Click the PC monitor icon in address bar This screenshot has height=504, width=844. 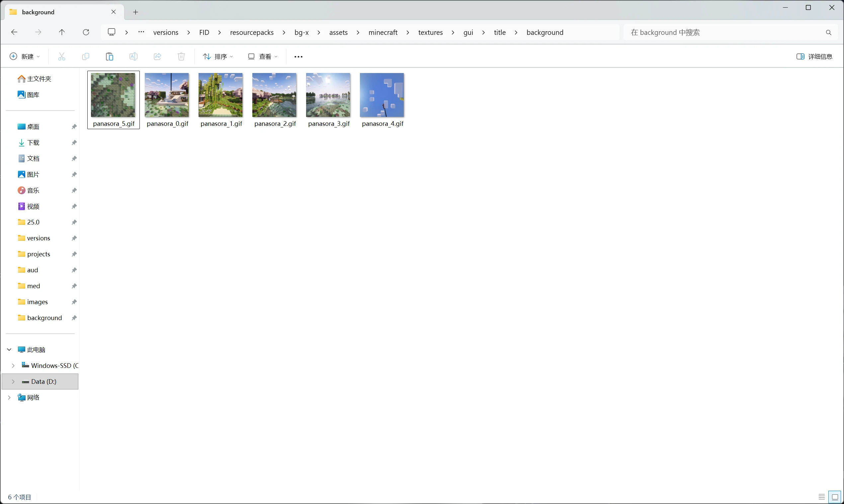coord(112,32)
